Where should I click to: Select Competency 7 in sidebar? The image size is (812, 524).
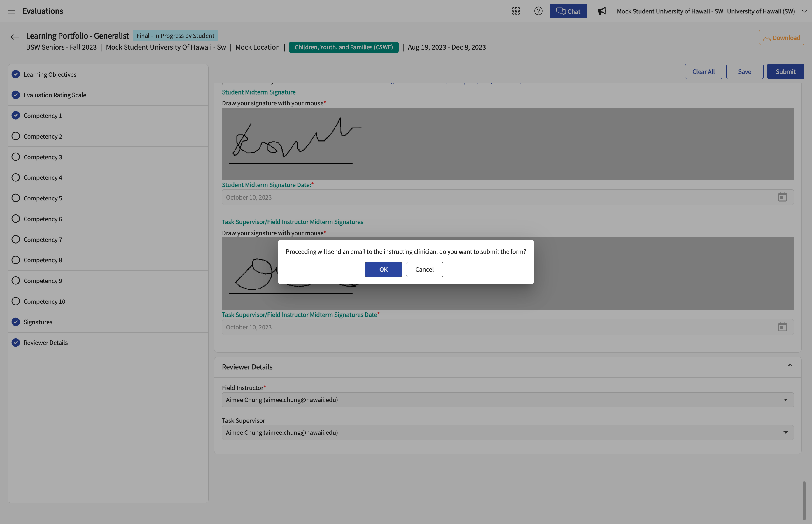coord(108,240)
